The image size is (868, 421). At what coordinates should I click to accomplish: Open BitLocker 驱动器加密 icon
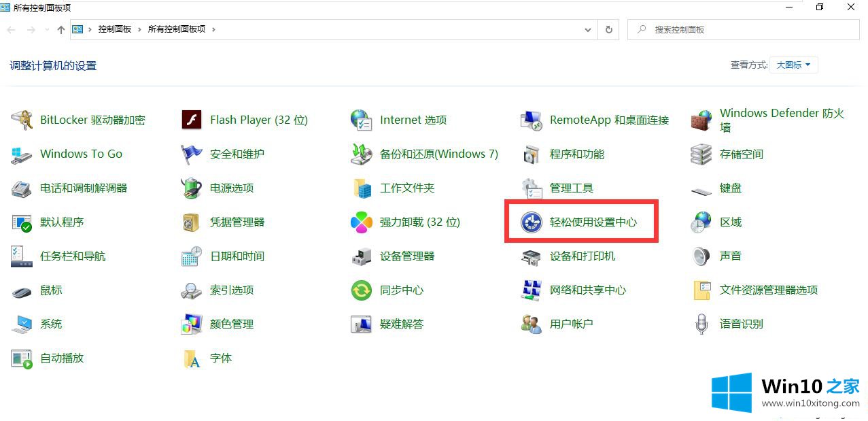tap(22, 120)
